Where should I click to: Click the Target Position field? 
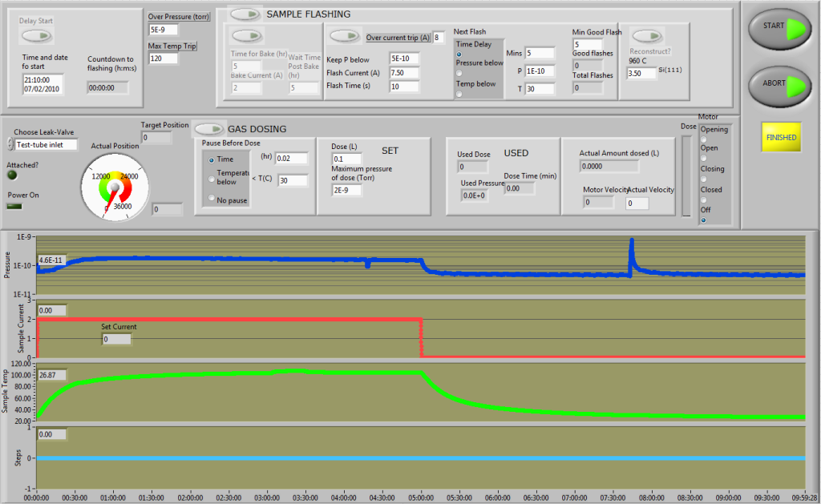(156, 137)
